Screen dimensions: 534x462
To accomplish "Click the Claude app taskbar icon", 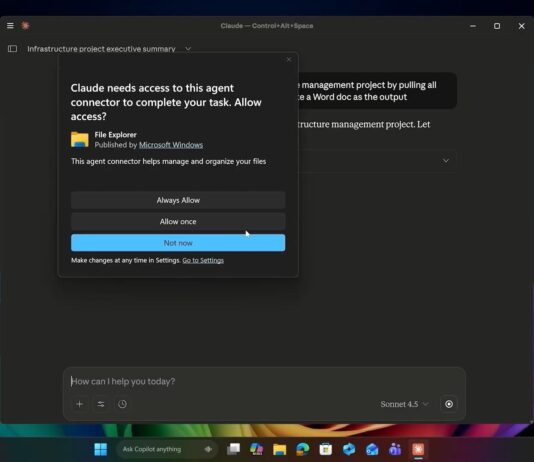I will click(x=418, y=449).
